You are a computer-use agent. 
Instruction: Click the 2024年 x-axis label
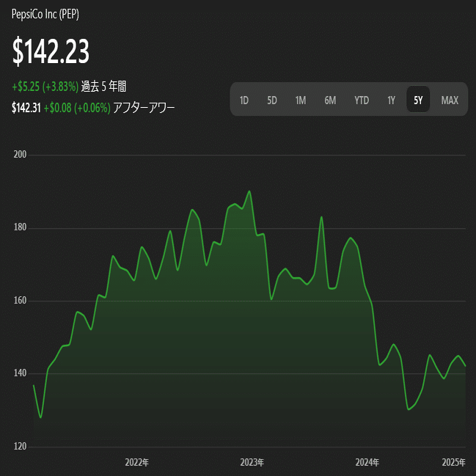click(367, 462)
